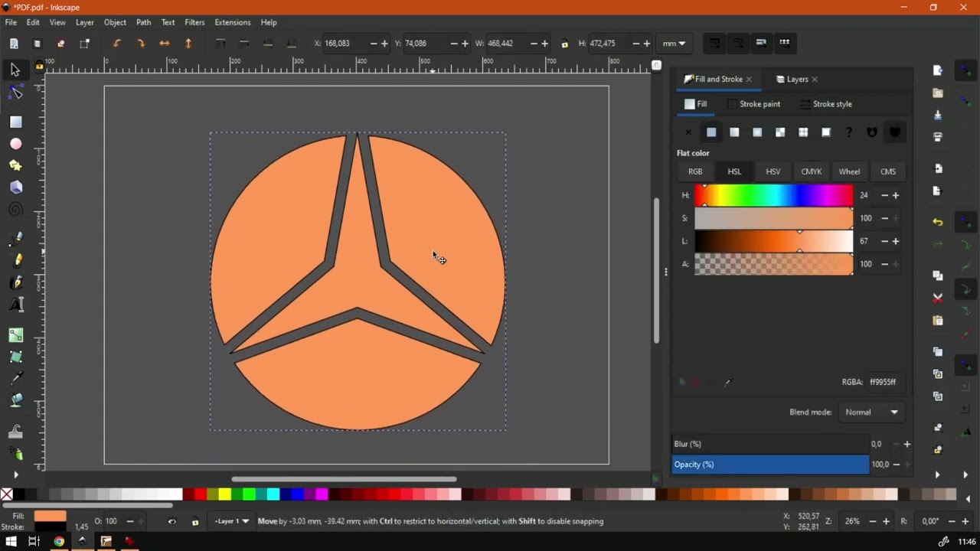
Task: Set fill to Unset paint (question mark)
Action: 849,132
